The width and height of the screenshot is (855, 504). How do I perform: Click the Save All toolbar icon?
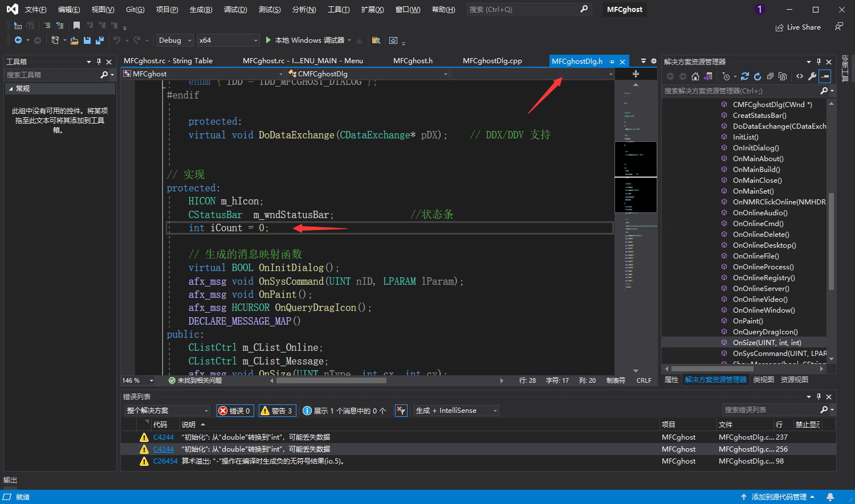pos(100,40)
